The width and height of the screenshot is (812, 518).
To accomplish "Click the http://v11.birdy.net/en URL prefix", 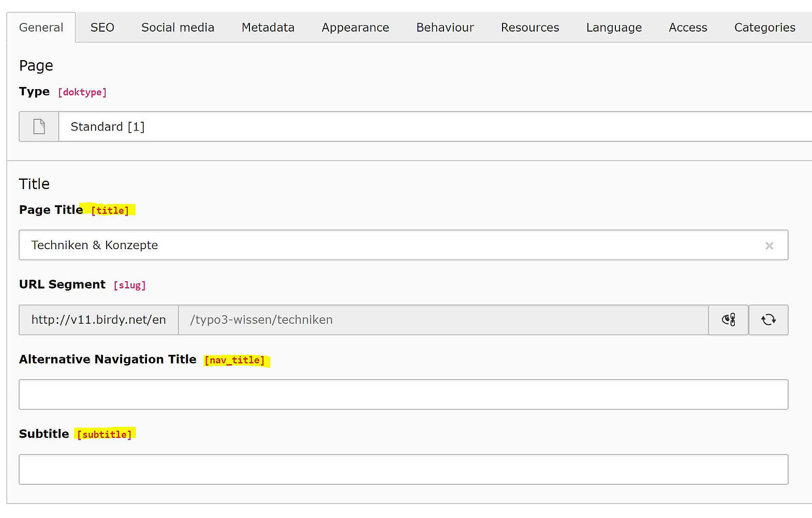I will click(x=98, y=320).
